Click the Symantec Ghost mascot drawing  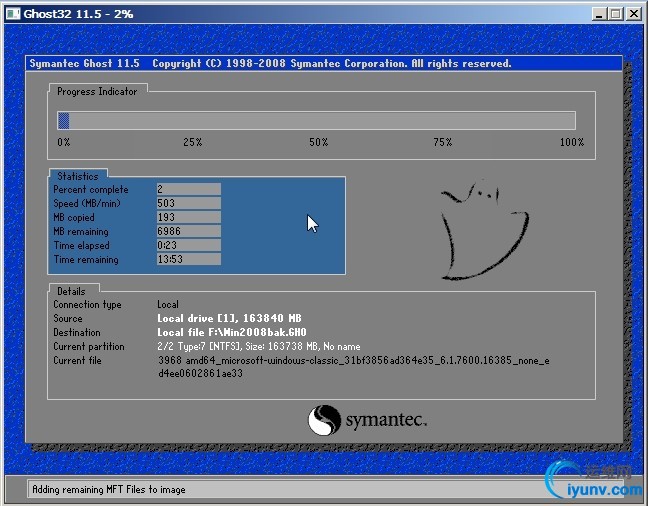tap(484, 231)
